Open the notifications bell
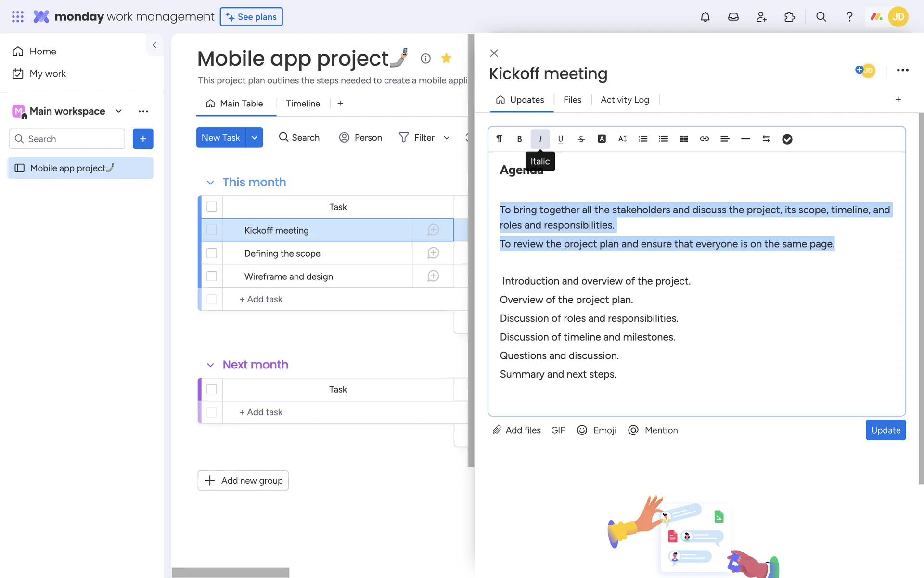The image size is (924, 578). coord(705,17)
